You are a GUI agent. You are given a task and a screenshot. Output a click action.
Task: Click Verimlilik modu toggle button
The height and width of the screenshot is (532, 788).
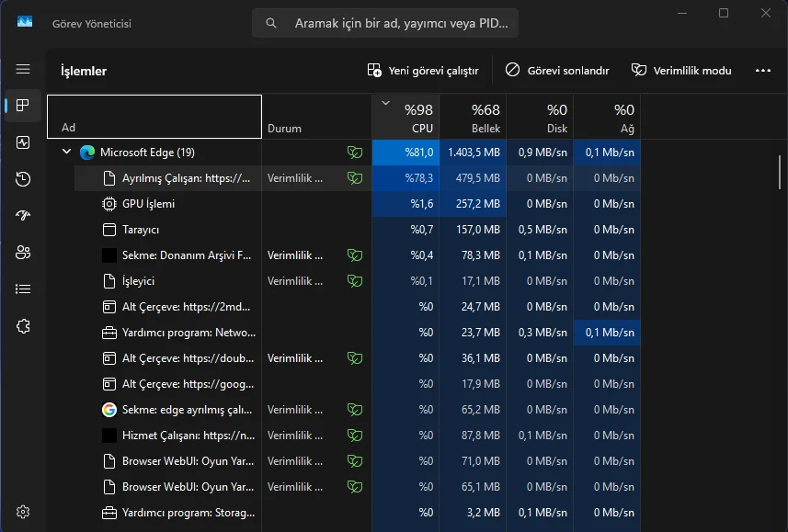(x=681, y=70)
